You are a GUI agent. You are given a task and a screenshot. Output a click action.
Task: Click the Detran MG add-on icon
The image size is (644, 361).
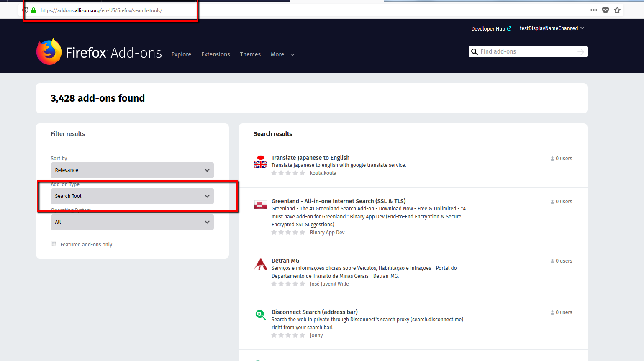click(261, 264)
